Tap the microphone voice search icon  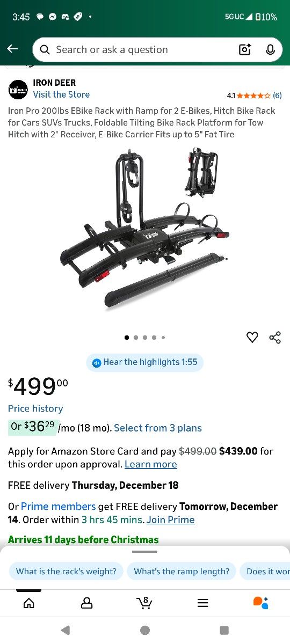tap(270, 50)
